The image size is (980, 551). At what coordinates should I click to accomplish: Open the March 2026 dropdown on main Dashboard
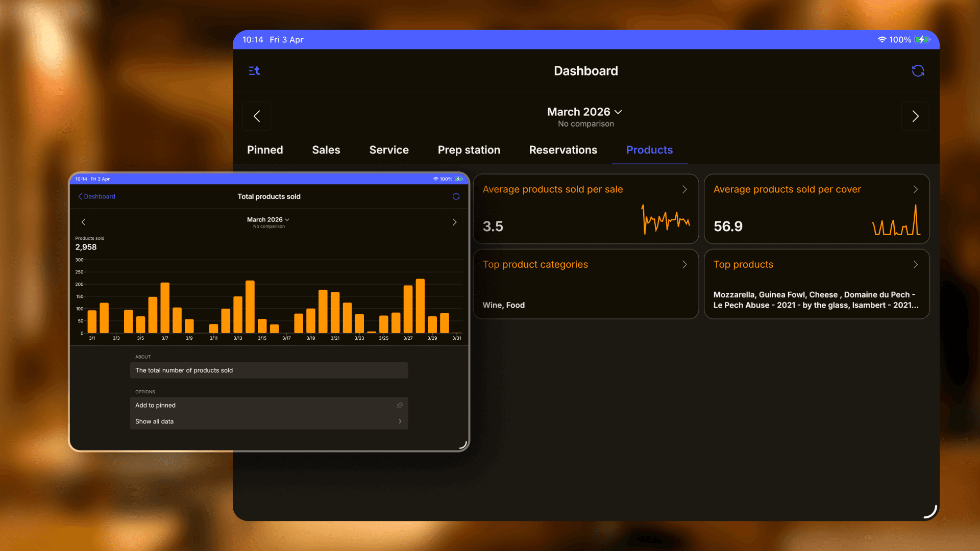[x=584, y=112]
